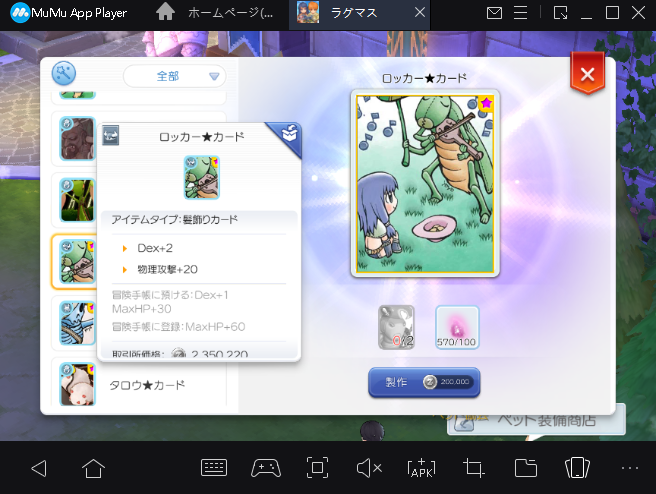
Task: Click the 冒険手帳に登録:MaxHP+60 text
Action: pos(178,327)
